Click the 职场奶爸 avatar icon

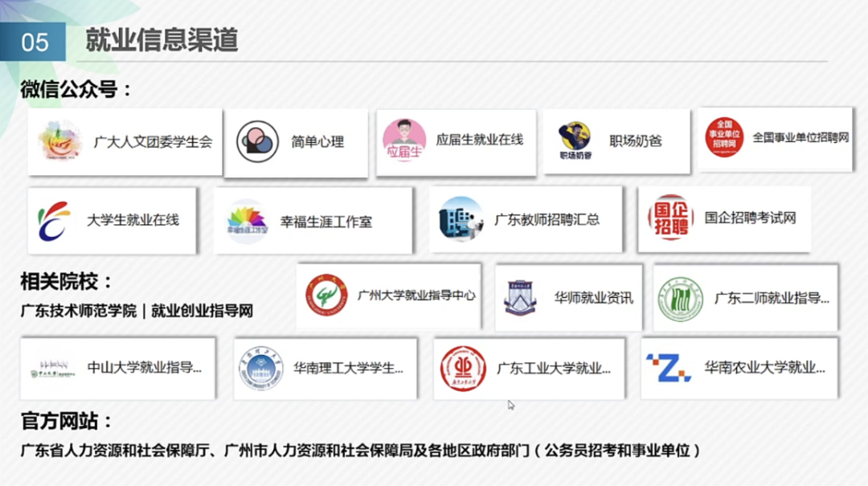point(575,141)
